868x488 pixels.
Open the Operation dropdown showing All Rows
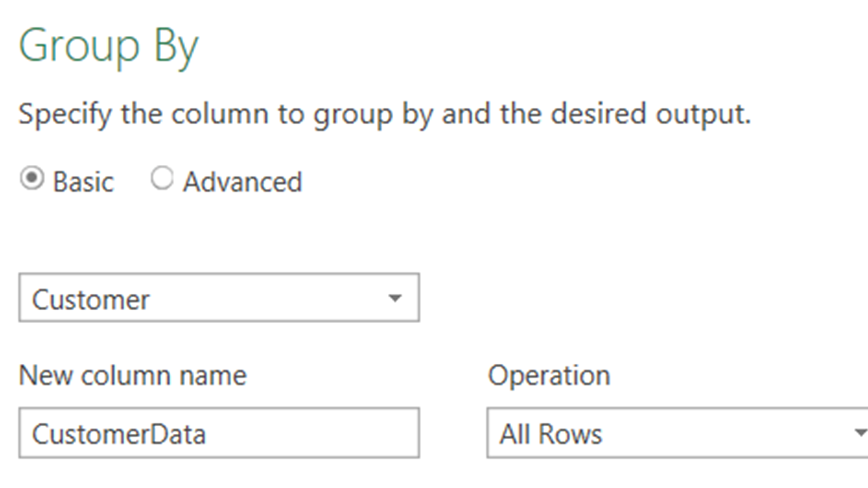point(677,433)
